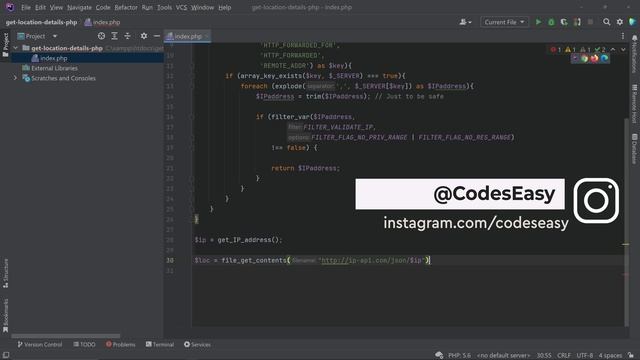Screen dimensions: 640x360
Task: Open in Firefox browser icon
Action: pos(594,59)
